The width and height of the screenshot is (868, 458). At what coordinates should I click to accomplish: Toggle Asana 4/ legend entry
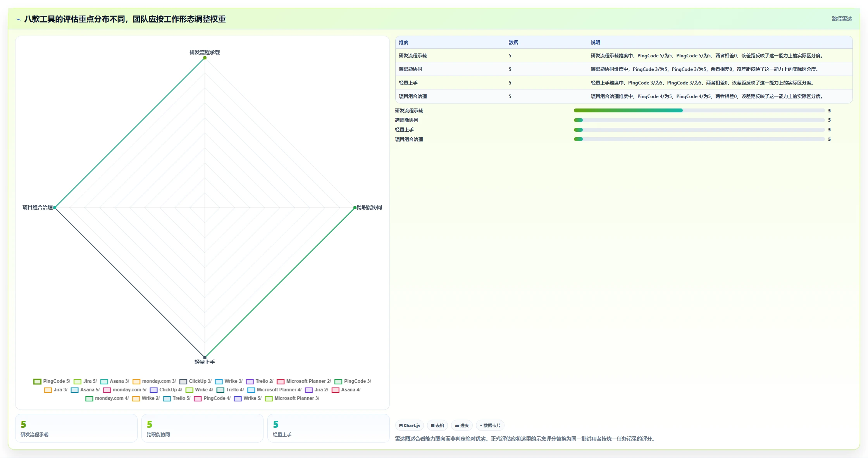[346, 390]
